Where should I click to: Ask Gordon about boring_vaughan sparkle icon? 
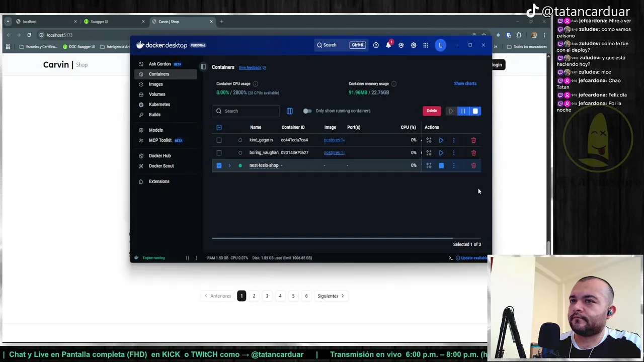[429, 153]
